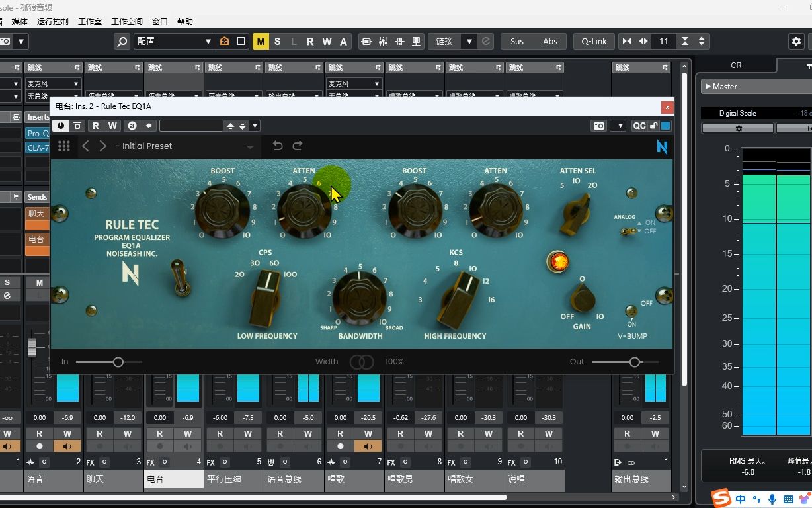Go to the previous preset arrow
Screen dimensions: 812x508
coord(85,146)
